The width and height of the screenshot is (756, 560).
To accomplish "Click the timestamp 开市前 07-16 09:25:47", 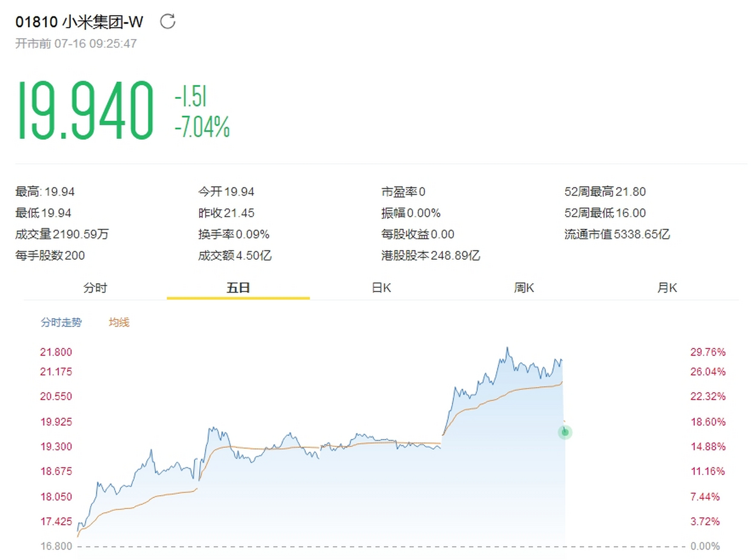I will (76, 44).
